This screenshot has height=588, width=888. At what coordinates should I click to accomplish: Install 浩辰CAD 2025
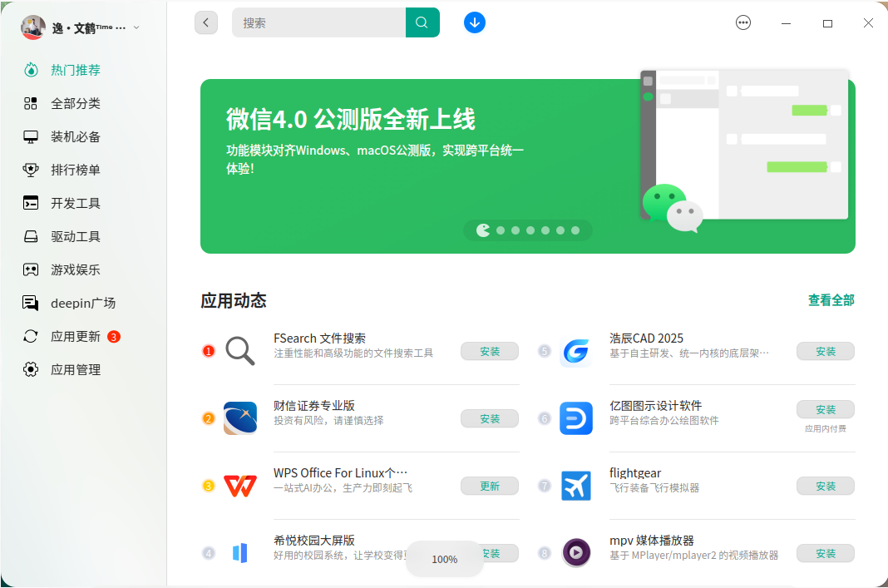point(826,351)
